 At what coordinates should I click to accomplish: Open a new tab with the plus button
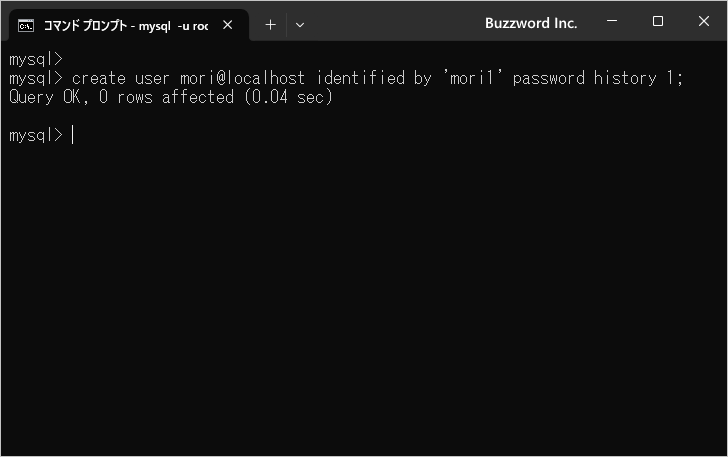(x=270, y=25)
